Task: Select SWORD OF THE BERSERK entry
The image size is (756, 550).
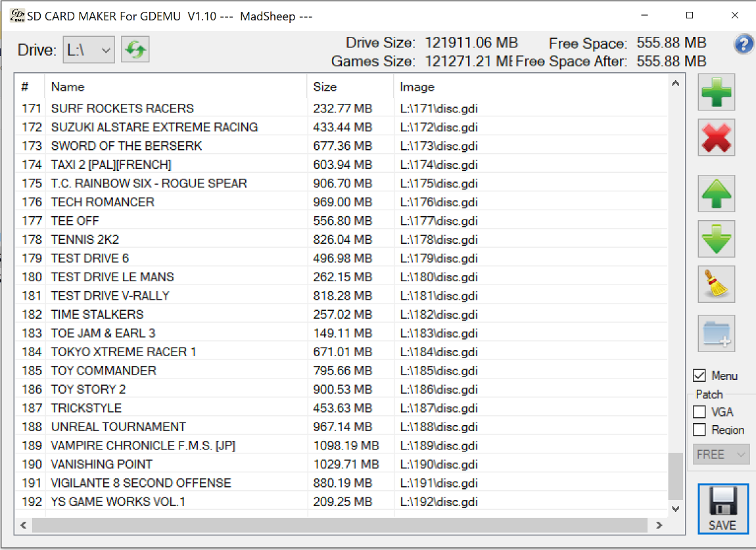Action: 341,146
